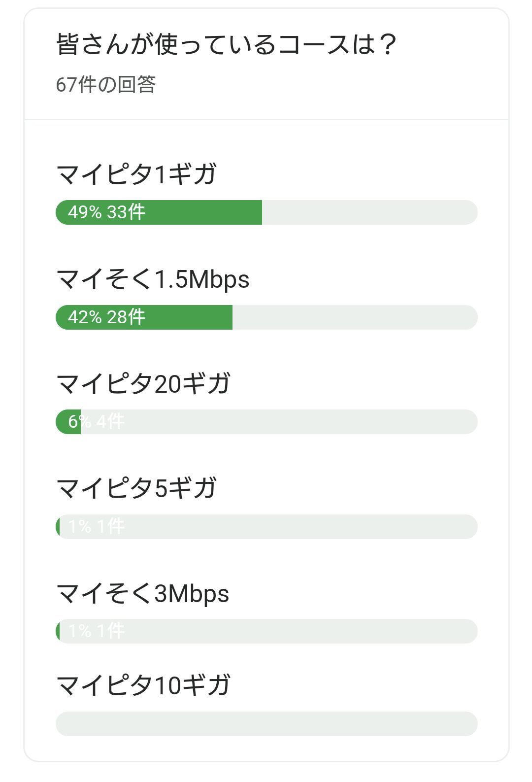Click 1% 1件 text under マイそく3Mbps
Image resolution: width=532 pixels, height=782 pixels.
point(96,631)
